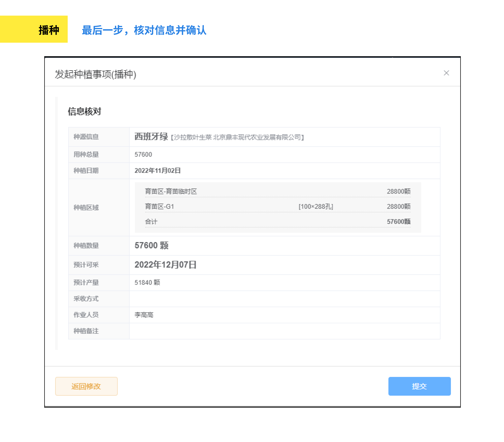This screenshot has width=504, height=442.
Task: Click the tray spec [100×288孔]
Action: click(x=316, y=206)
